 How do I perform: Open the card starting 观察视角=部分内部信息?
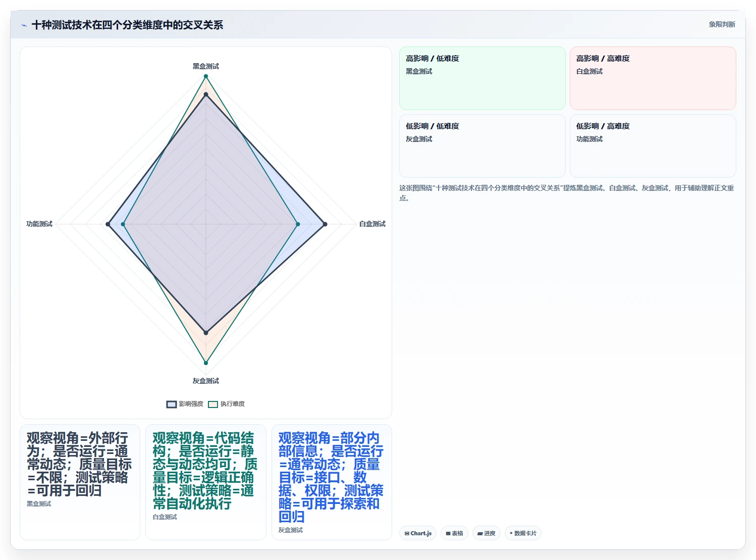[332, 482]
